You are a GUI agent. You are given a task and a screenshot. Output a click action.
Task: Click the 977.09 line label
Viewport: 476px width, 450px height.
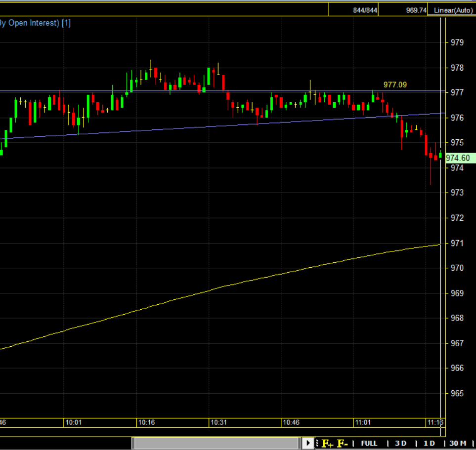[x=395, y=84]
